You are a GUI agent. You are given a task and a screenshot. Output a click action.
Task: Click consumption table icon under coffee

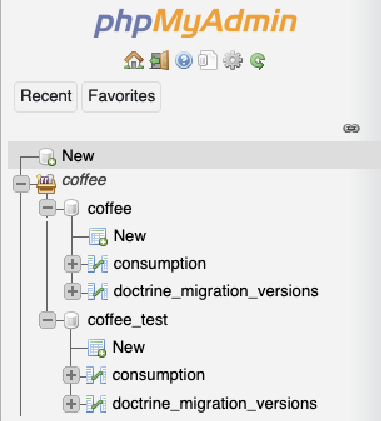coord(98,264)
